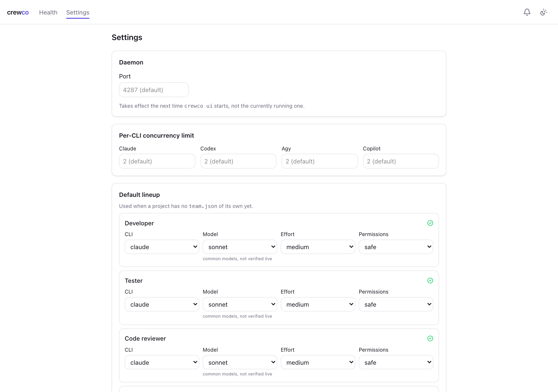Viewport: 558px width, 392px height.
Task: Click the green check icon for Code reviewer
Action: (430, 338)
